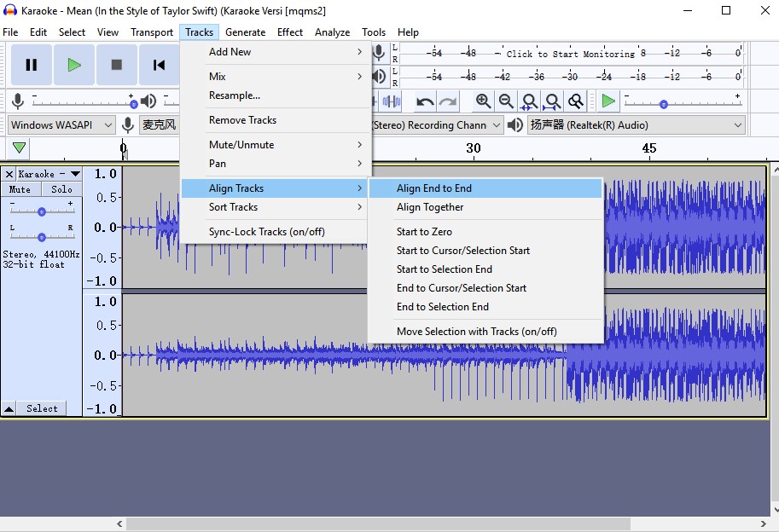The image size is (779, 532).
Task: Choose Align End to End
Action: [485, 188]
